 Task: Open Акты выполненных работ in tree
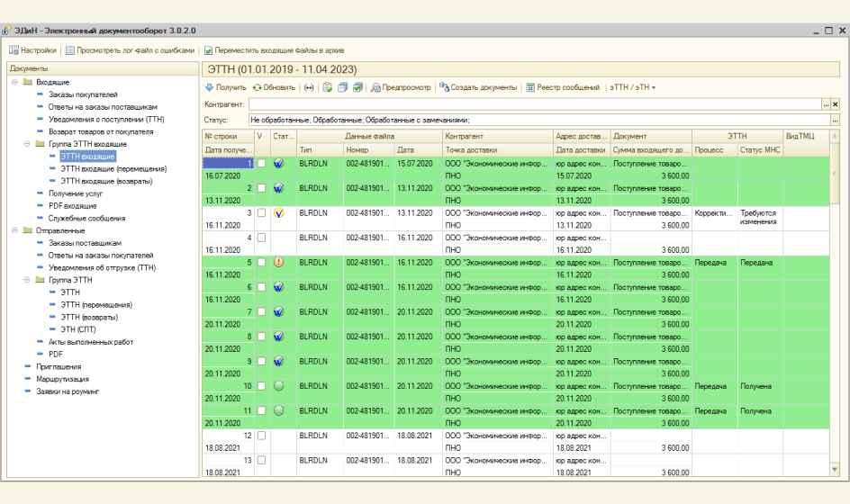tap(91, 342)
